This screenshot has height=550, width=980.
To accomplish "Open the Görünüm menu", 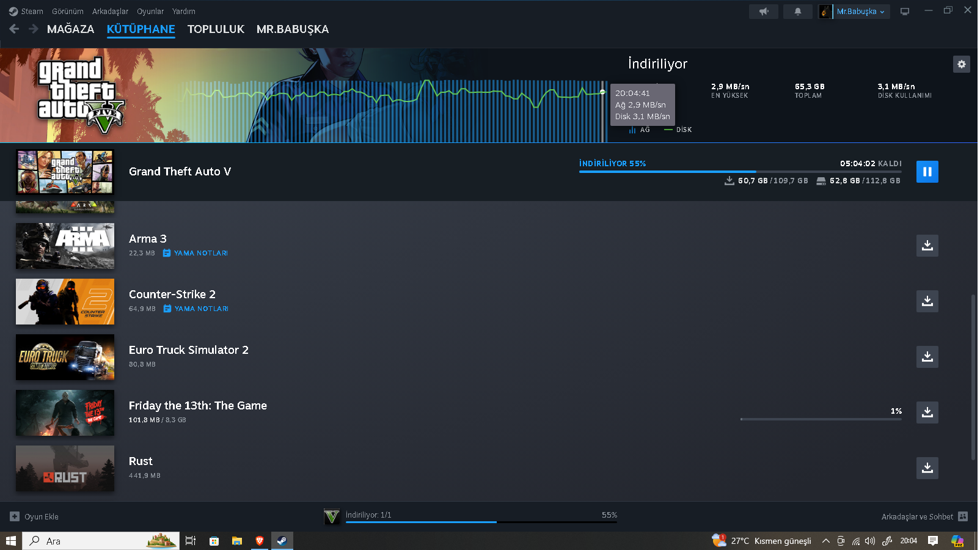I will [68, 11].
